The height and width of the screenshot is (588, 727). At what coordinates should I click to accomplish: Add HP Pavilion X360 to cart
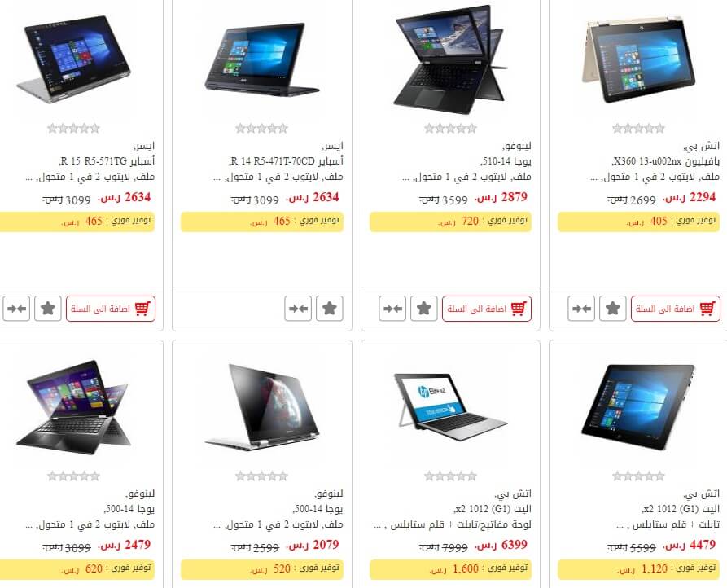tap(676, 309)
